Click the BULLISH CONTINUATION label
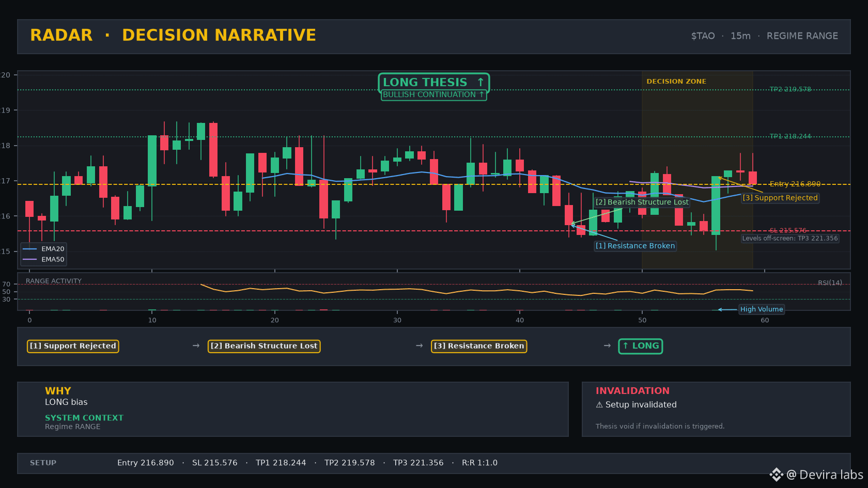 434,95
